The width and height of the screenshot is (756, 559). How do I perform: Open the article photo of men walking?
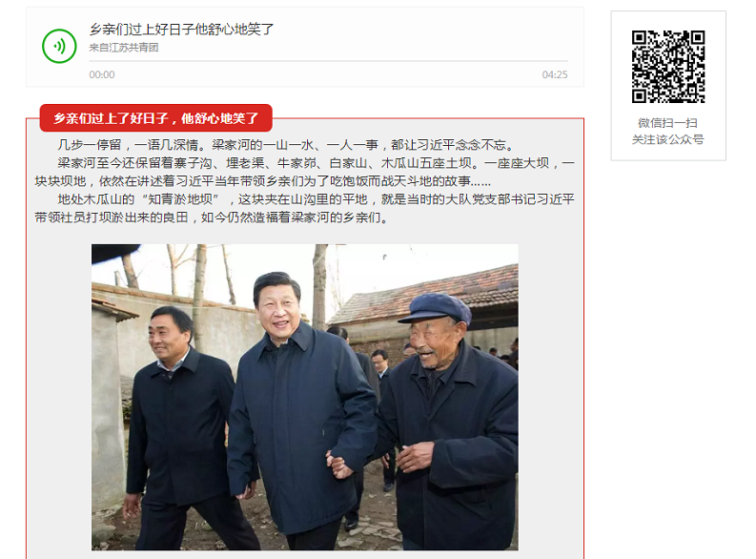[305, 397]
